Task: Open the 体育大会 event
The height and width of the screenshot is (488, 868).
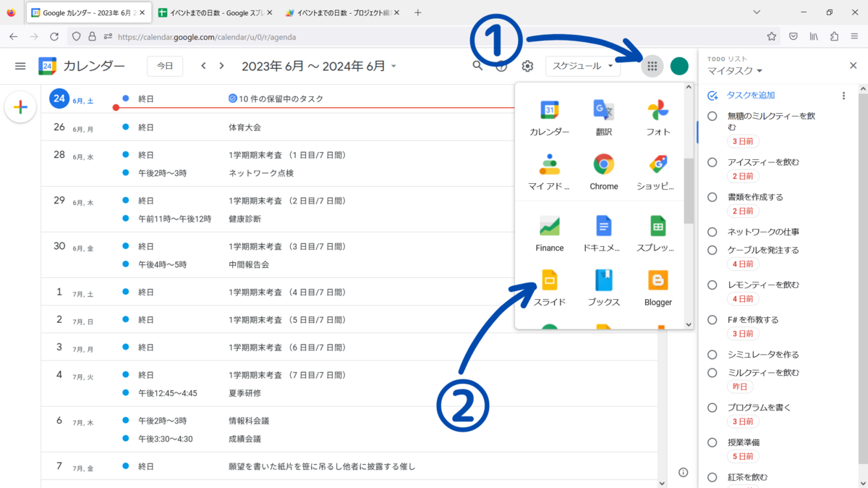Action: tap(244, 127)
